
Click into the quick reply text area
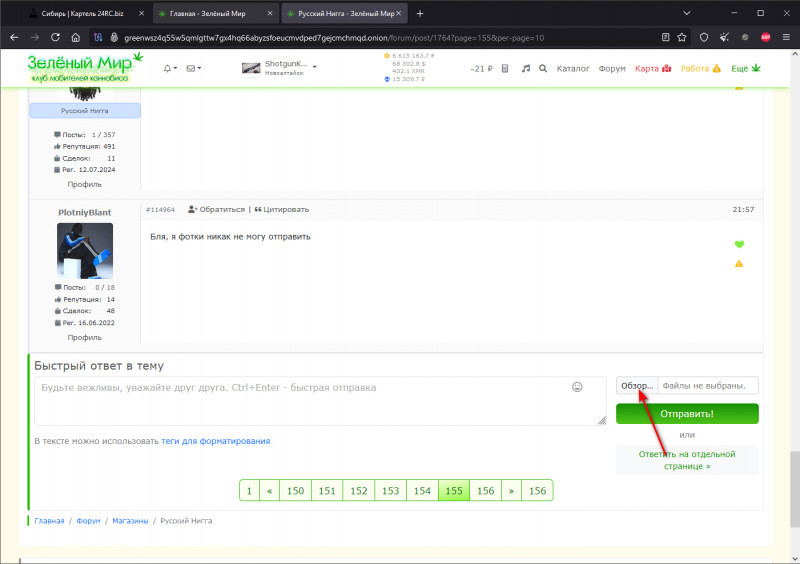(x=300, y=400)
